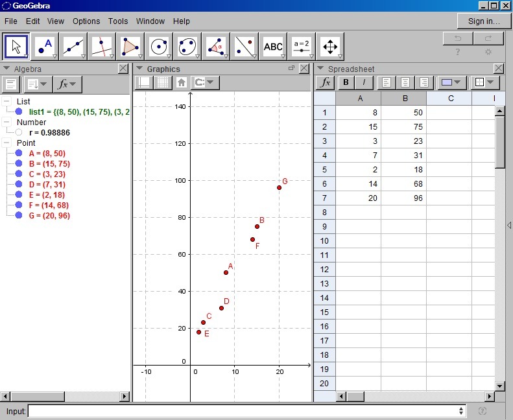Select the Point tool
Screen dimensions: 513x420
45,47
